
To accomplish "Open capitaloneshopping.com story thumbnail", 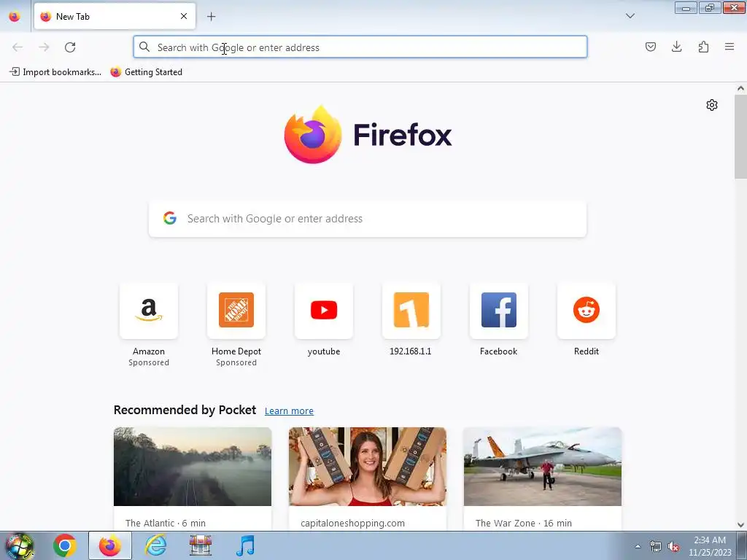I will [368, 467].
